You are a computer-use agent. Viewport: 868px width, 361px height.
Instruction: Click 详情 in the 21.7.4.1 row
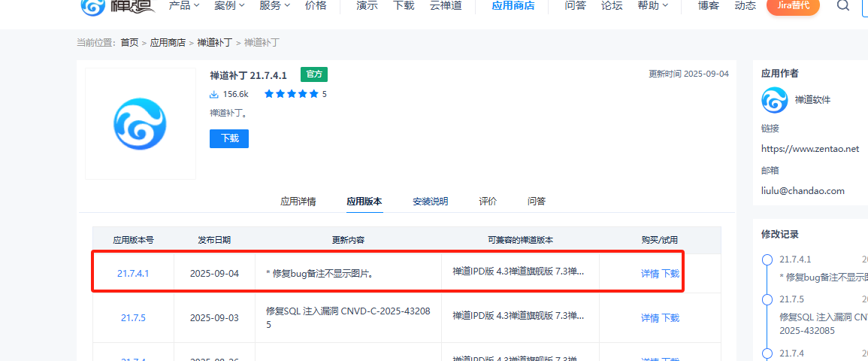pyautogui.click(x=650, y=273)
